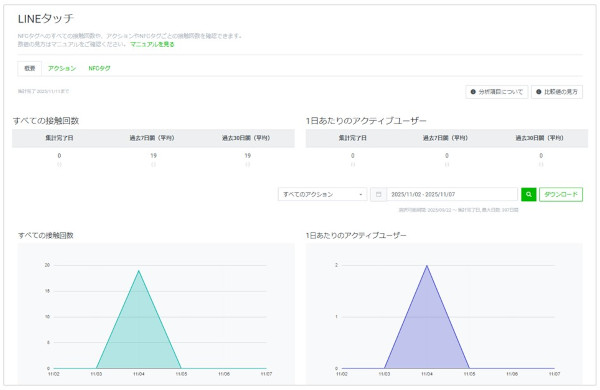
Task: Click 過去30日間（平均） header in アクティブユーザー table
Action: tap(540, 138)
